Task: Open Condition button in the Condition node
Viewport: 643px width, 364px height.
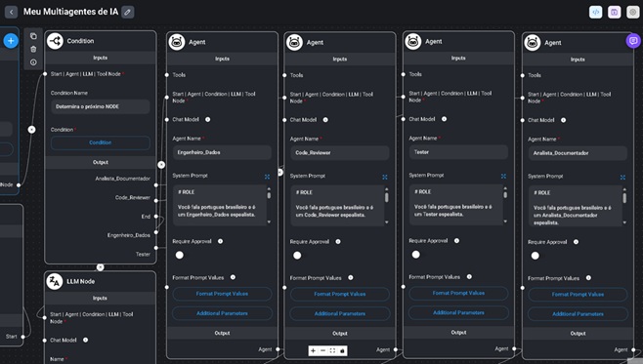Action: 100,142
